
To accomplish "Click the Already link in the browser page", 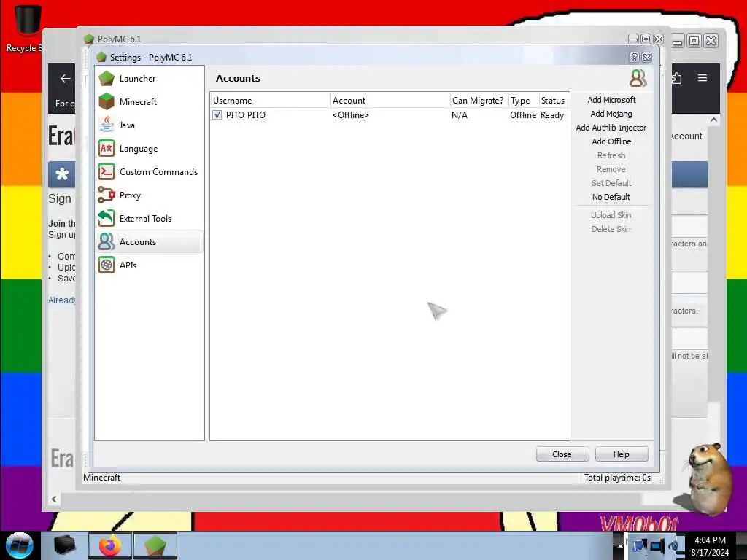I will pyautogui.click(x=62, y=300).
